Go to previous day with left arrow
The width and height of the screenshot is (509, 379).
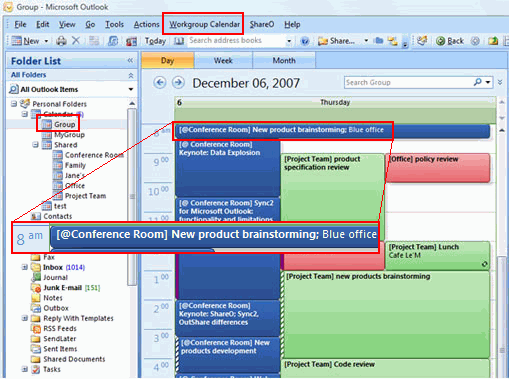pyautogui.click(x=160, y=82)
